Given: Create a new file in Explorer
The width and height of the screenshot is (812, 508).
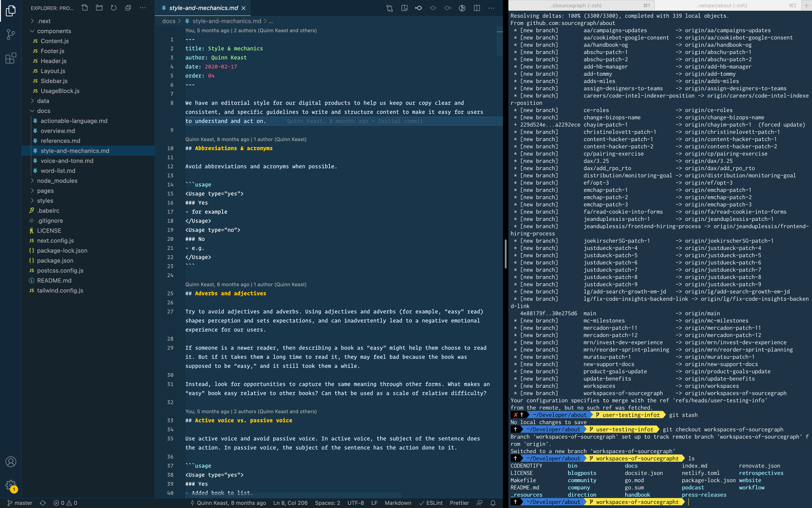Looking at the screenshot, I should click(85, 8).
